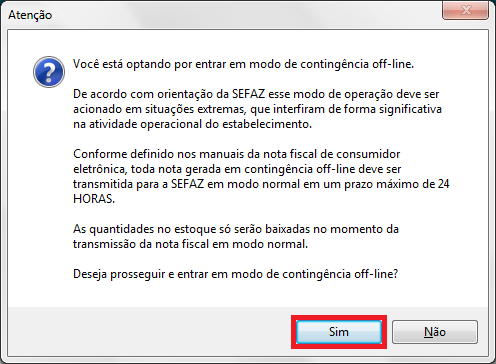Click the gray button bar left of Sim
This screenshot has width=496, height=364.
tap(150, 332)
